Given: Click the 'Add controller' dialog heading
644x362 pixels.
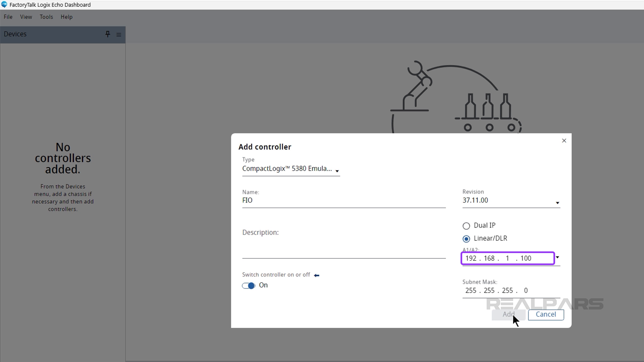Looking at the screenshot, I should [265, 147].
